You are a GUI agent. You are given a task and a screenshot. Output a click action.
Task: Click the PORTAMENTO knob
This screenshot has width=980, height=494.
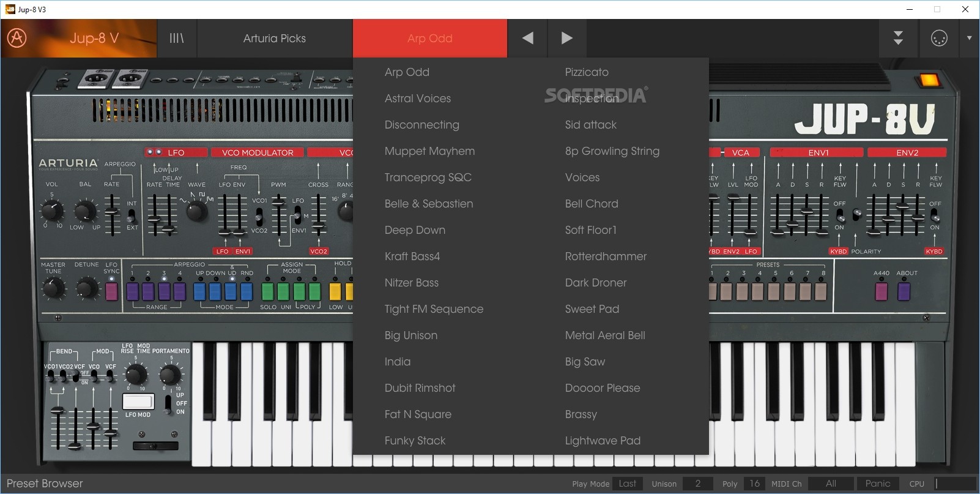click(x=171, y=375)
